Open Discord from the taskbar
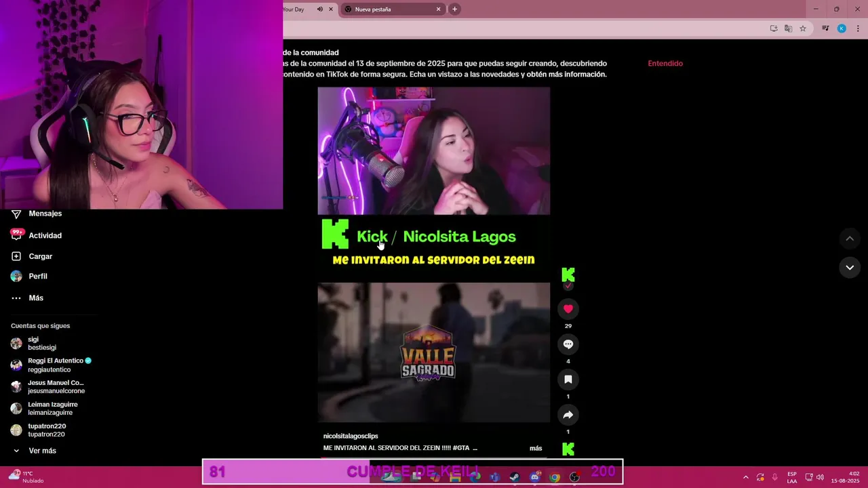The image size is (868, 488). tap(535, 477)
